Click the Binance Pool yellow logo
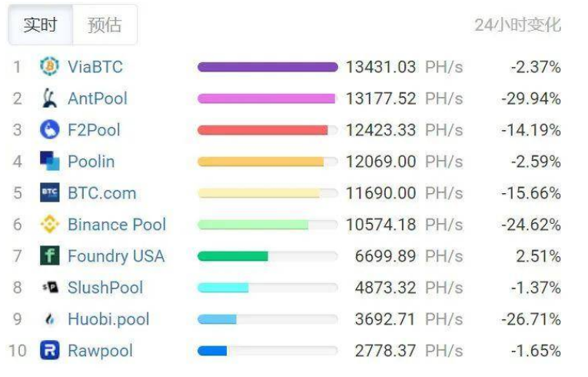 click(49, 224)
